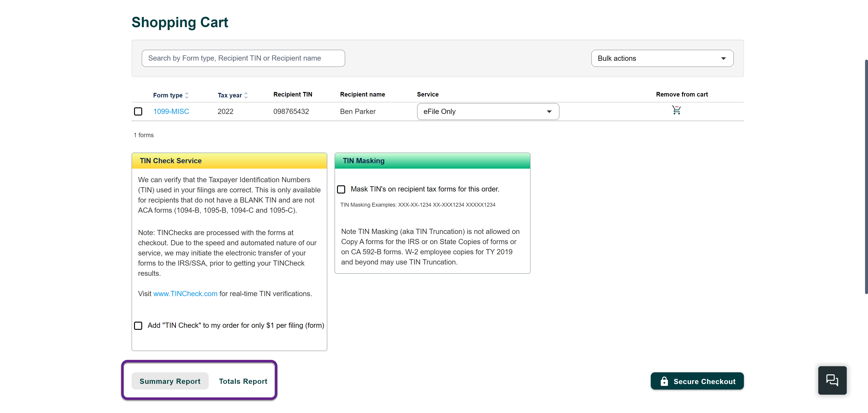Enable Mask TIN's on recipient forms

tap(341, 189)
